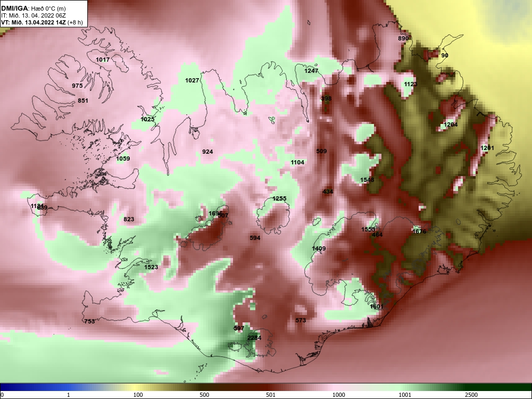Click the 1676 value label
This screenshot has width=532, height=399.
click(419, 232)
